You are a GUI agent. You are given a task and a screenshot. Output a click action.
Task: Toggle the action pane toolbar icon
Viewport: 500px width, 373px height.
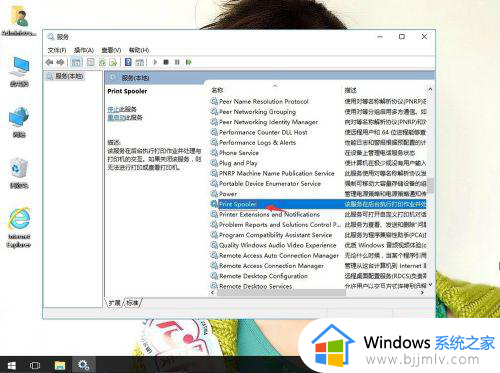pyautogui.click(x=140, y=62)
